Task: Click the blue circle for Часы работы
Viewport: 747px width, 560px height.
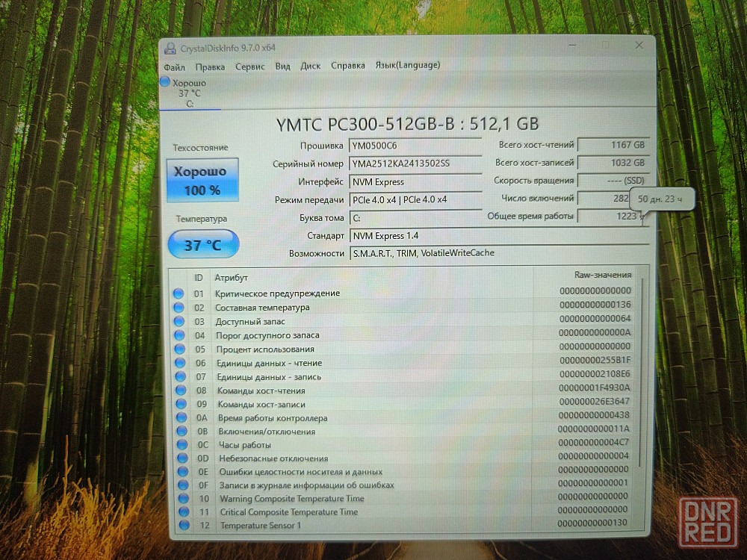Action: pyautogui.click(x=181, y=445)
